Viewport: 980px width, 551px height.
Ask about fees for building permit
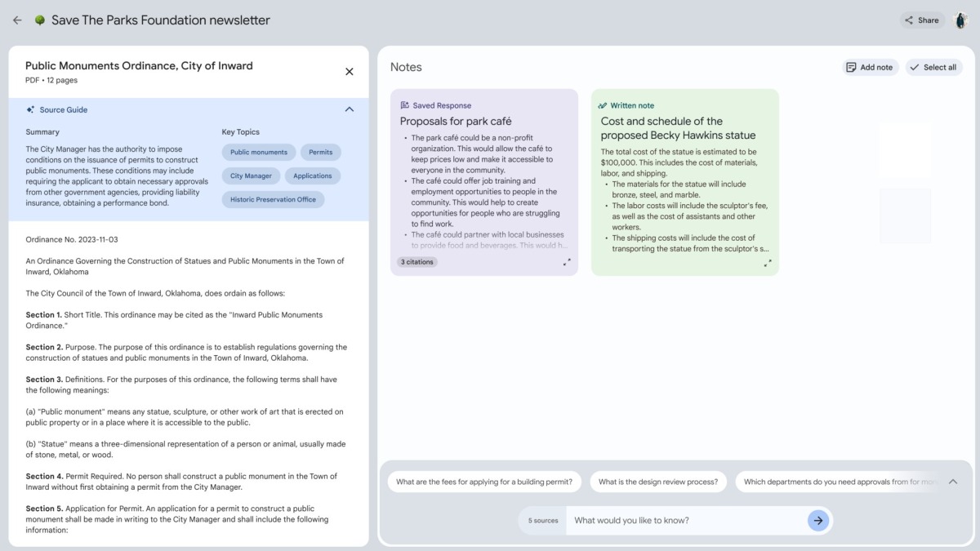tap(484, 482)
